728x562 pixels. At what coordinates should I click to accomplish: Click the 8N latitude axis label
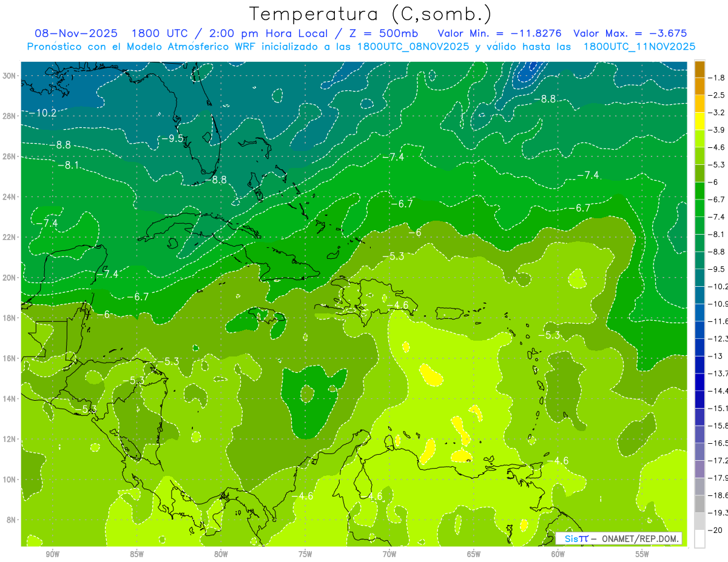coord(12,520)
